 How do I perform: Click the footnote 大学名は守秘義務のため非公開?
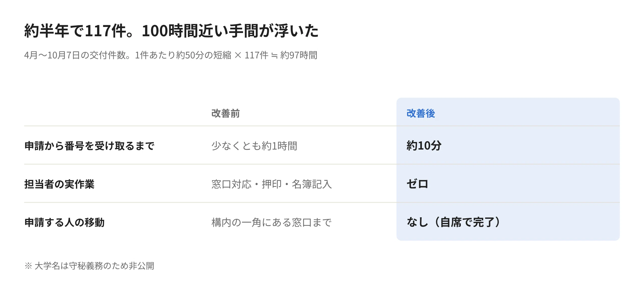94,266
